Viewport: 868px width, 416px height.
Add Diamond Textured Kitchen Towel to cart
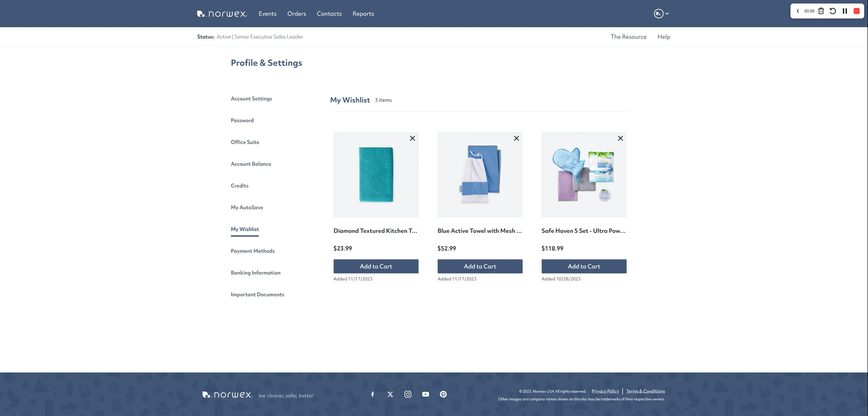click(x=376, y=266)
